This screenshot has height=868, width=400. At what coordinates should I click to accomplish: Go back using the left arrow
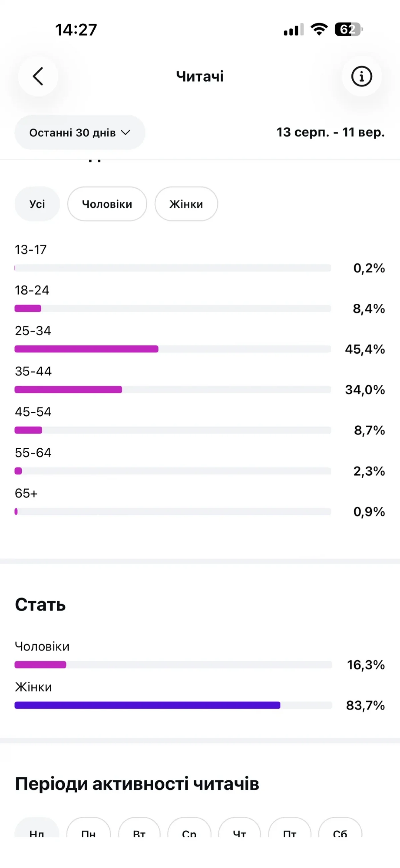pos(38,77)
